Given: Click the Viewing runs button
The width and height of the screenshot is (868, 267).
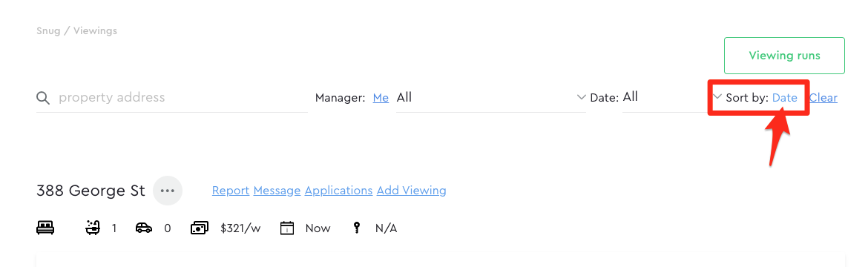Looking at the screenshot, I should 784,56.
